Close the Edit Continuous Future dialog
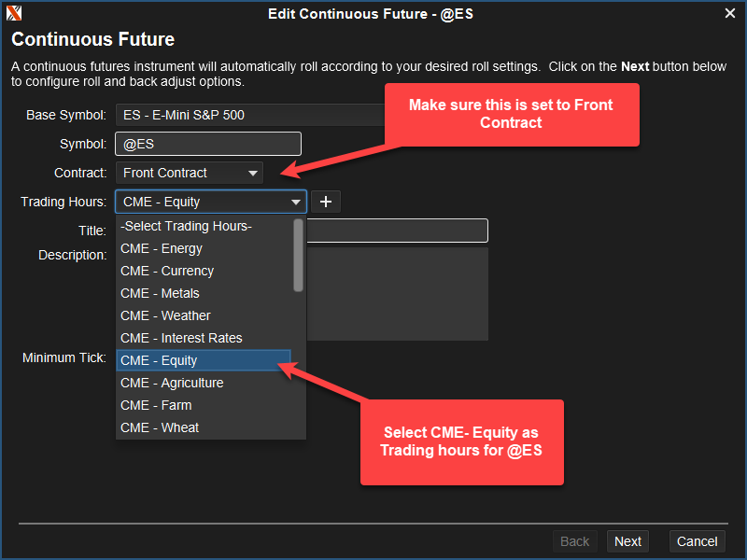The image size is (747, 560). (730, 13)
